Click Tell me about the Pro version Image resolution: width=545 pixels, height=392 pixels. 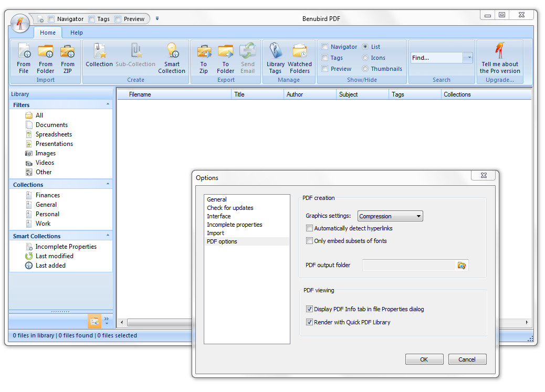click(500, 58)
